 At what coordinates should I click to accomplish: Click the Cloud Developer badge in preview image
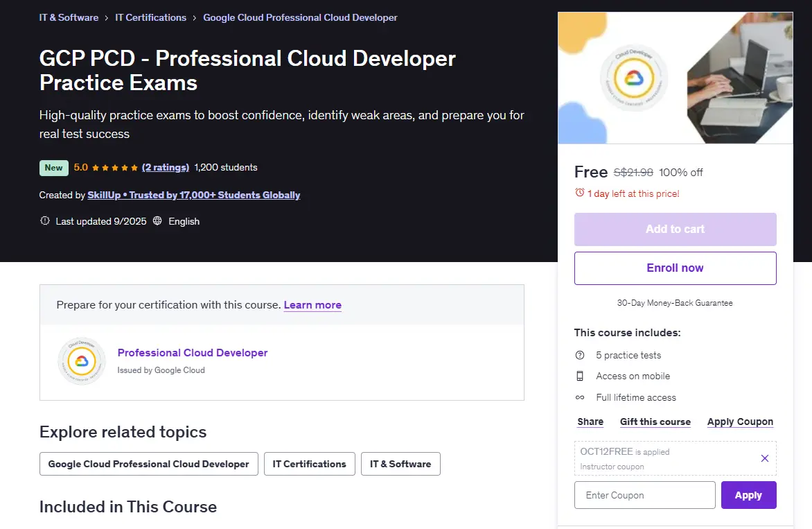[x=633, y=78]
